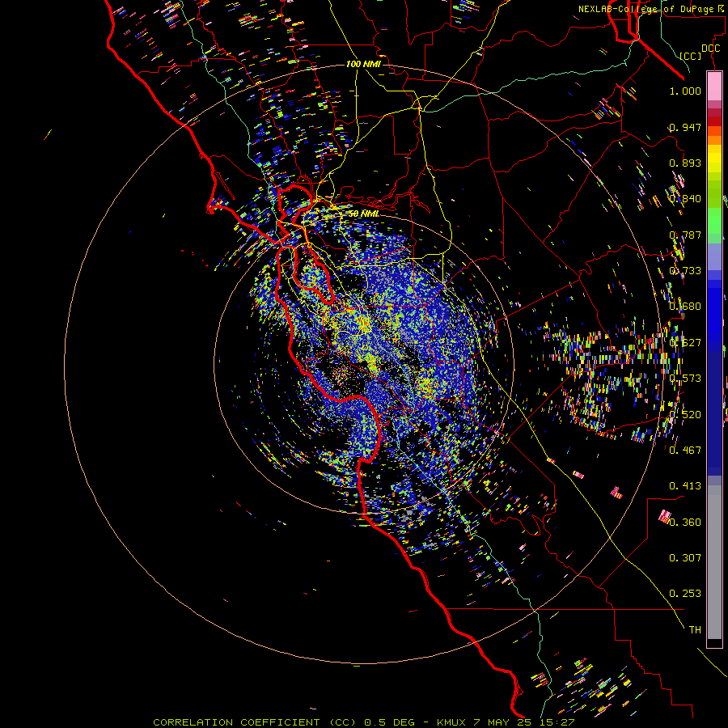Select the 0.253 legend value
Screen dimensions: 728x728
click(x=685, y=594)
